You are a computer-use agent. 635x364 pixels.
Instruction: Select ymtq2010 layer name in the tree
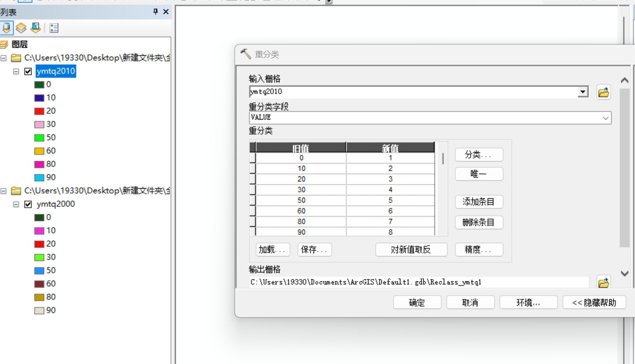[56, 71]
